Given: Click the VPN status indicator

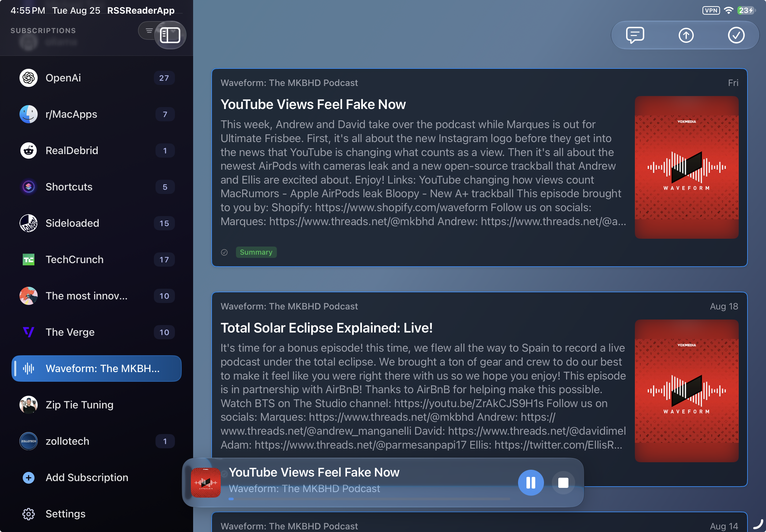Looking at the screenshot, I should click(711, 10).
